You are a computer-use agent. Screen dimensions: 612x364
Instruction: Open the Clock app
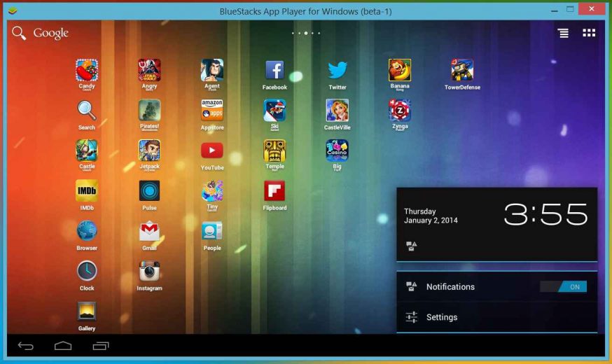pyautogui.click(x=87, y=271)
